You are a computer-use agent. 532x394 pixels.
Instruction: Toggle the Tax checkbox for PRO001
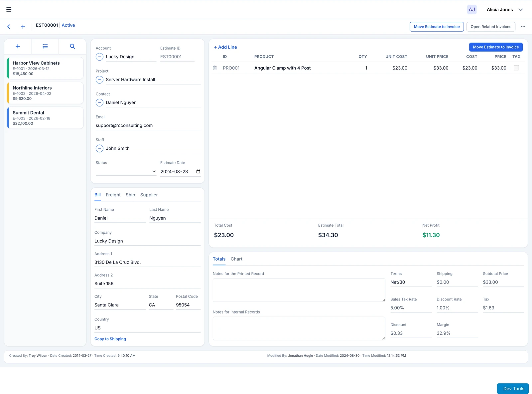[516, 68]
